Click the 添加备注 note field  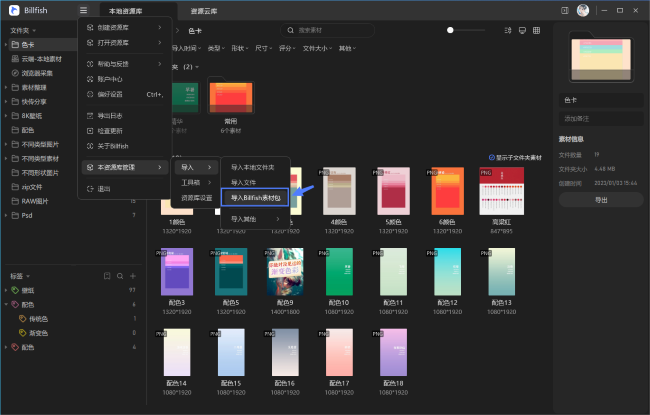pyautogui.click(x=600, y=118)
